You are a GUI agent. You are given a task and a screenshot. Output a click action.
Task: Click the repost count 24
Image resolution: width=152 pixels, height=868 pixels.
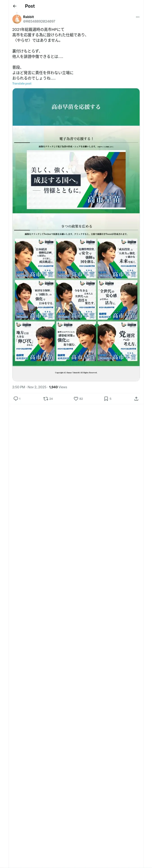(x=51, y=399)
